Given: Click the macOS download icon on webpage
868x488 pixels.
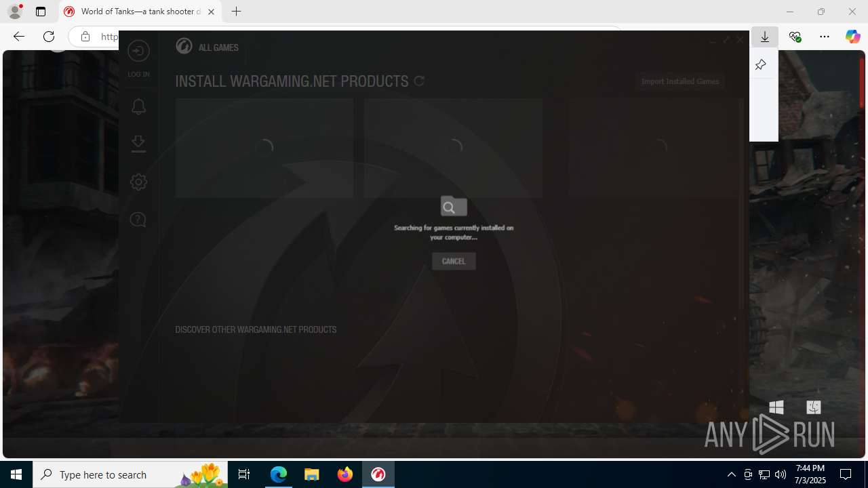Looking at the screenshot, I should pyautogui.click(x=814, y=407).
